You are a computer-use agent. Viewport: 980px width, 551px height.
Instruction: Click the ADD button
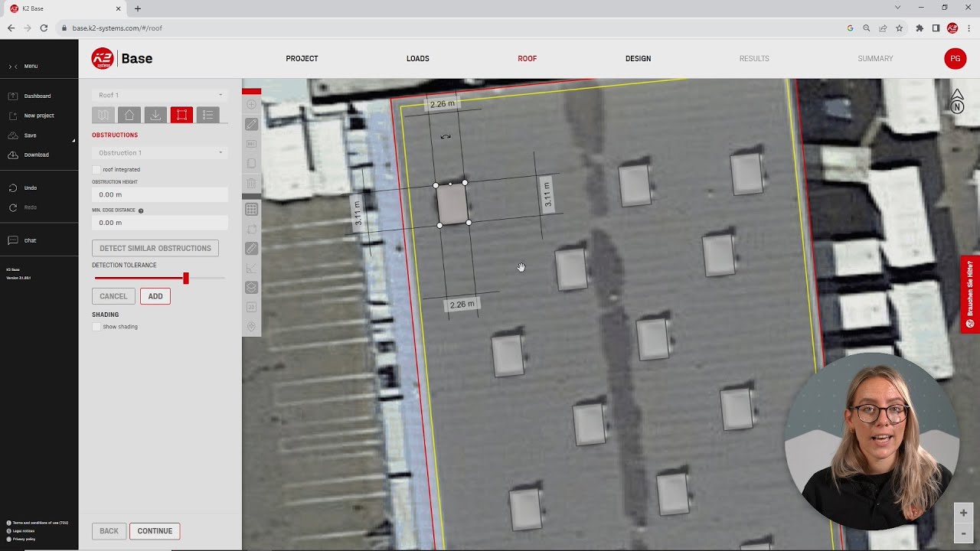155,296
